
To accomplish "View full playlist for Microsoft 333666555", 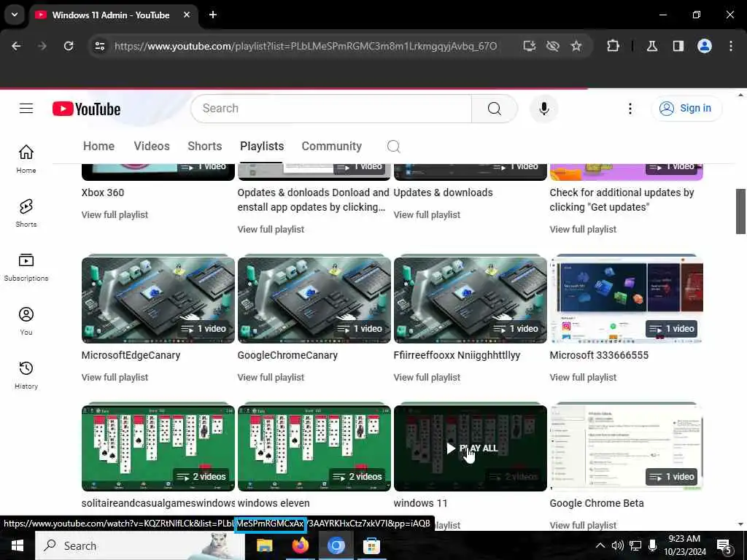I will point(583,378).
